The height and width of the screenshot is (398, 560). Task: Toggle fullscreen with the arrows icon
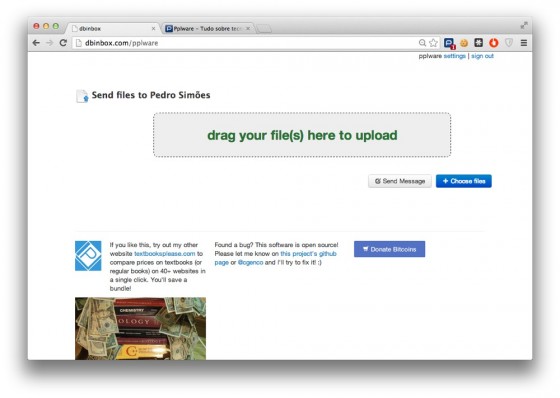(x=524, y=25)
